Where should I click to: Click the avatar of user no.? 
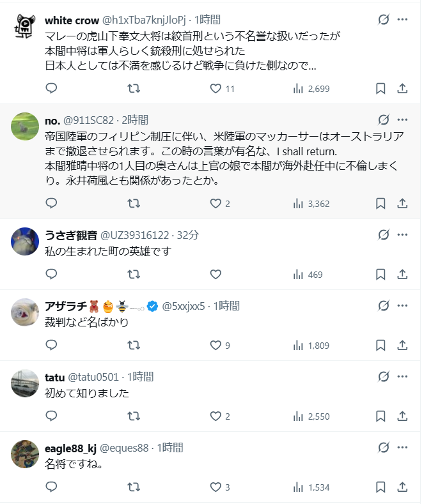(x=26, y=125)
